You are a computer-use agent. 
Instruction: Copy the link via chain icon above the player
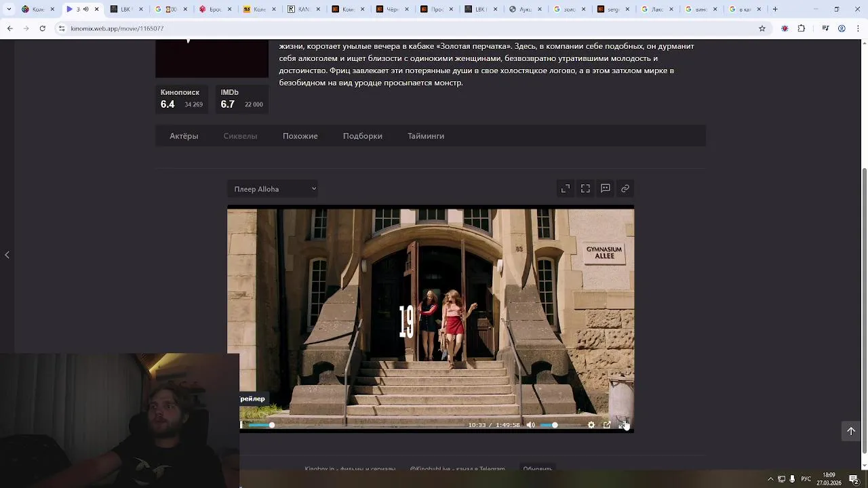pyautogui.click(x=625, y=188)
